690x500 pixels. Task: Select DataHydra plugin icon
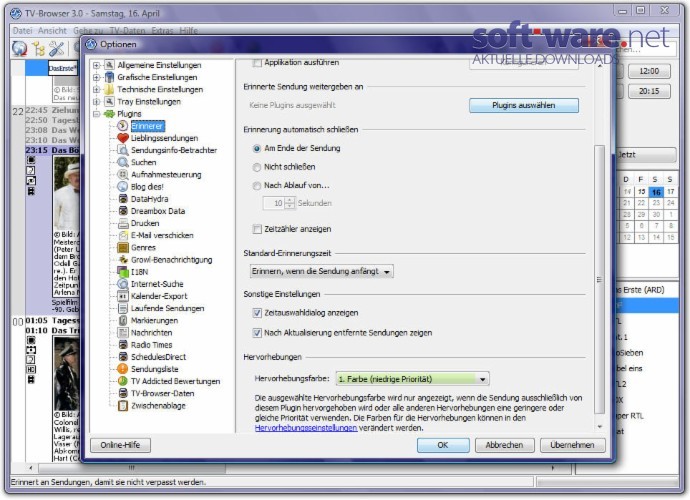click(123, 199)
